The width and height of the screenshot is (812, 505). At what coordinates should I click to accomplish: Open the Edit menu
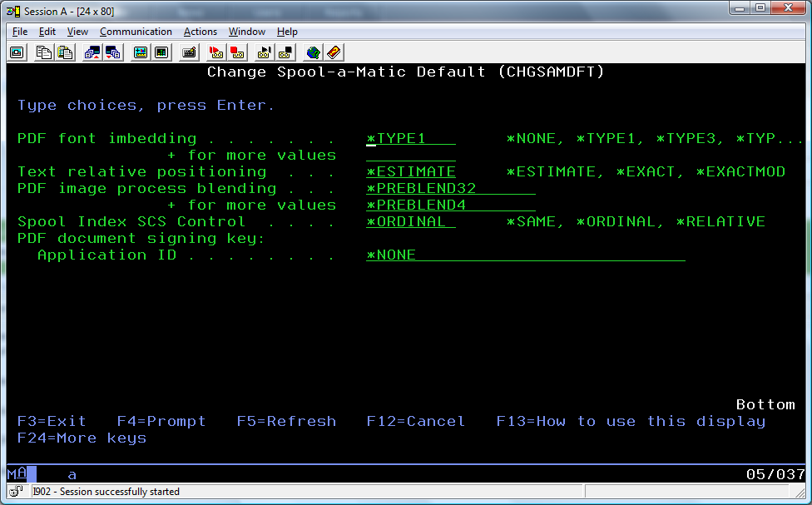click(x=47, y=32)
